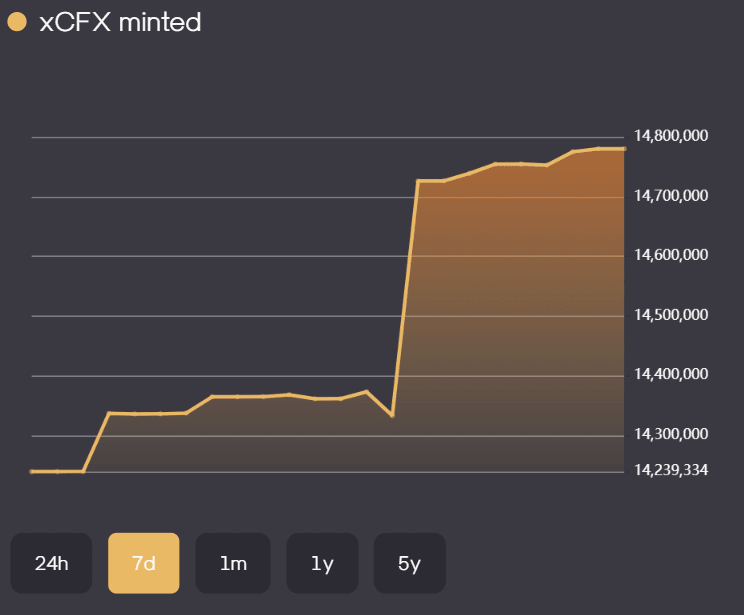Click the 14,800,000 y-axis label
The width and height of the screenshot is (744, 615).
coord(672,136)
